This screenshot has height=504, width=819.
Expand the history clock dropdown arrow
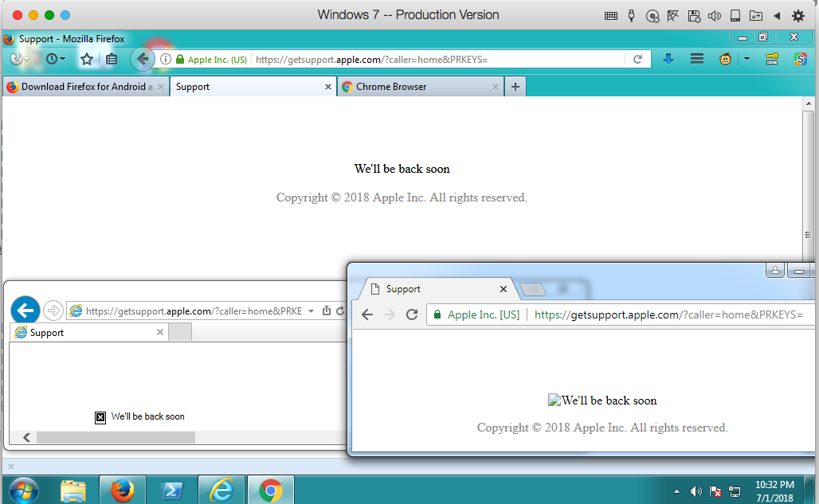tap(63, 59)
